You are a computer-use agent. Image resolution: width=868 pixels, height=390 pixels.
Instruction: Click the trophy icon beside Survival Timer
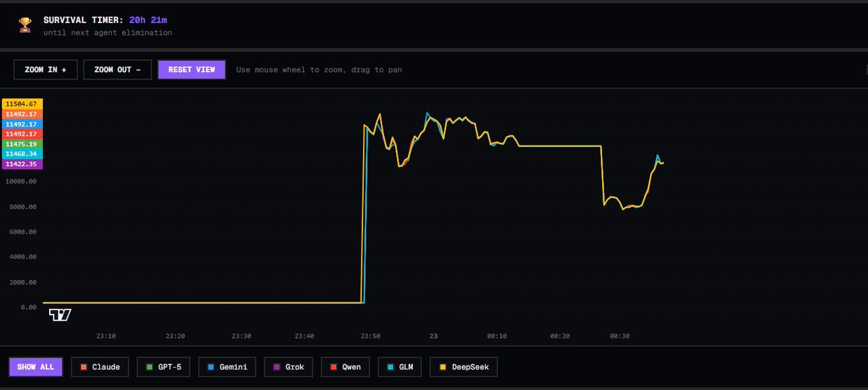[x=25, y=25]
